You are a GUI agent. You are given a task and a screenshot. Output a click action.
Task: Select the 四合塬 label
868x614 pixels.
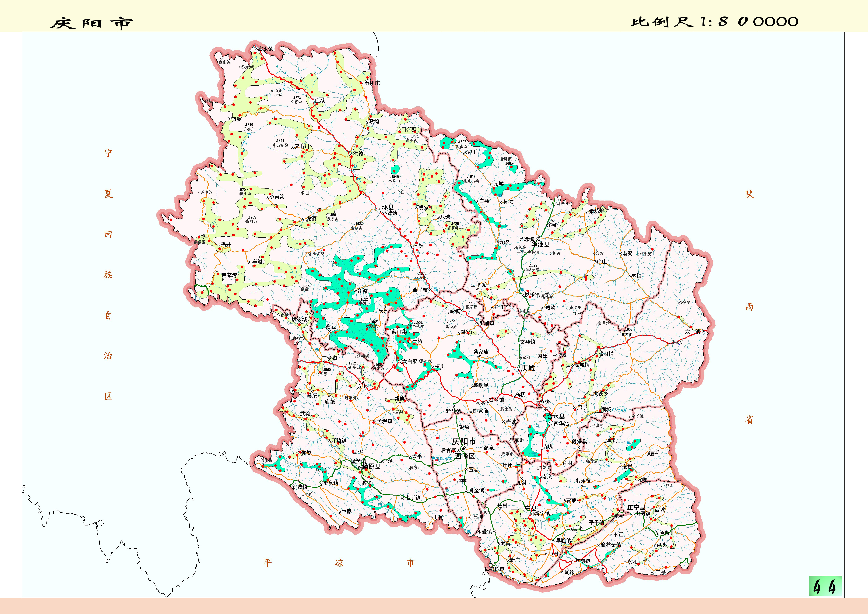pos(409,129)
